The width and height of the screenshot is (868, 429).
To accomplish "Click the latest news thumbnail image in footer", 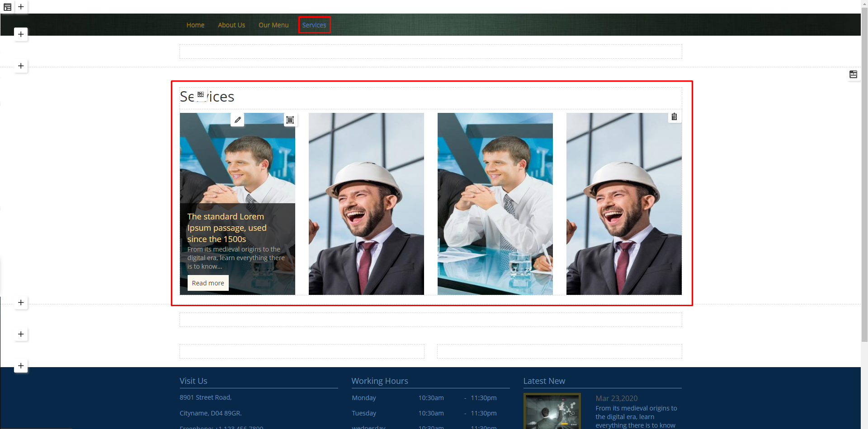I will point(552,411).
